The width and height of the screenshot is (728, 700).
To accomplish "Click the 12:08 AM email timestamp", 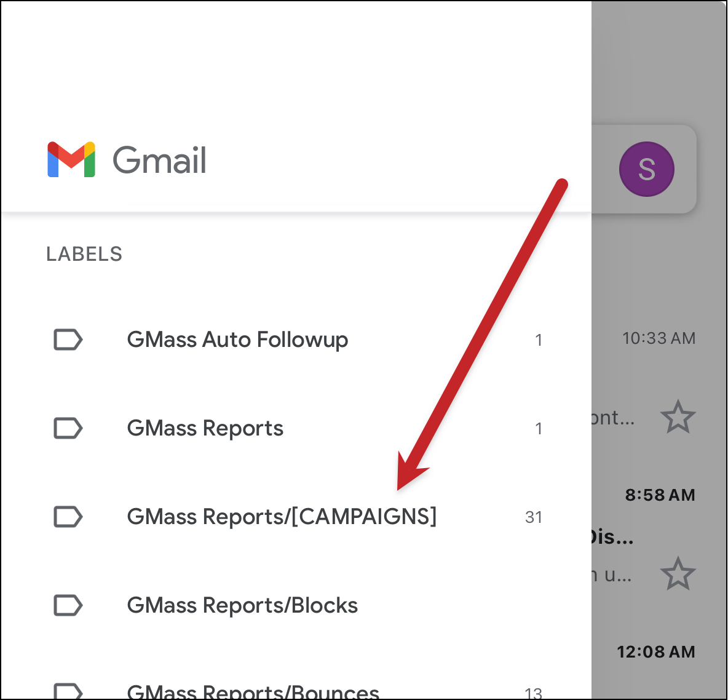I will click(x=655, y=651).
